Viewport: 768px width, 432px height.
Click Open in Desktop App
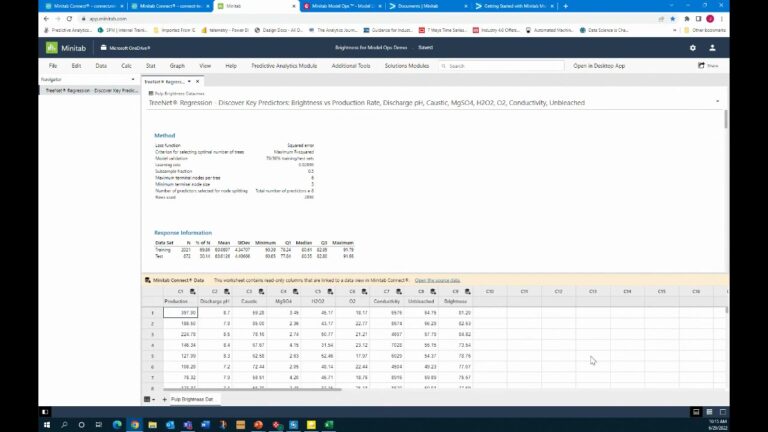coord(599,66)
